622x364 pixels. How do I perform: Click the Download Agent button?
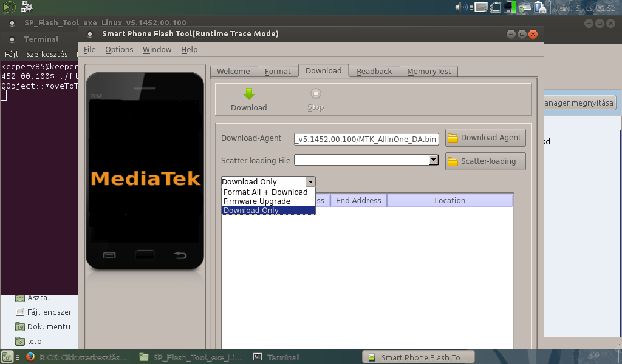[x=485, y=138]
